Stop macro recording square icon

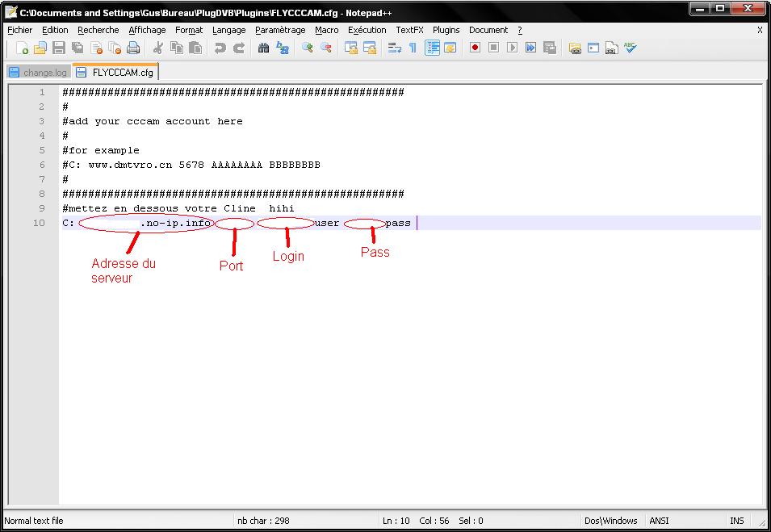click(493, 48)
